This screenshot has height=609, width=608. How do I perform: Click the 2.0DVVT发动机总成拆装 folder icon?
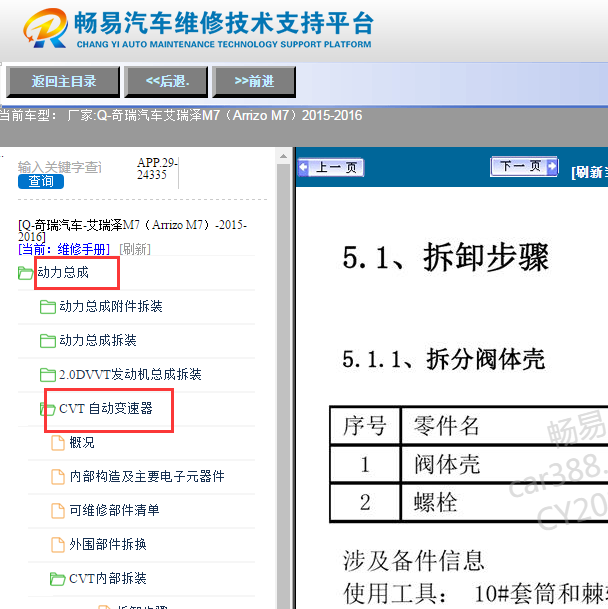(48, 375)
